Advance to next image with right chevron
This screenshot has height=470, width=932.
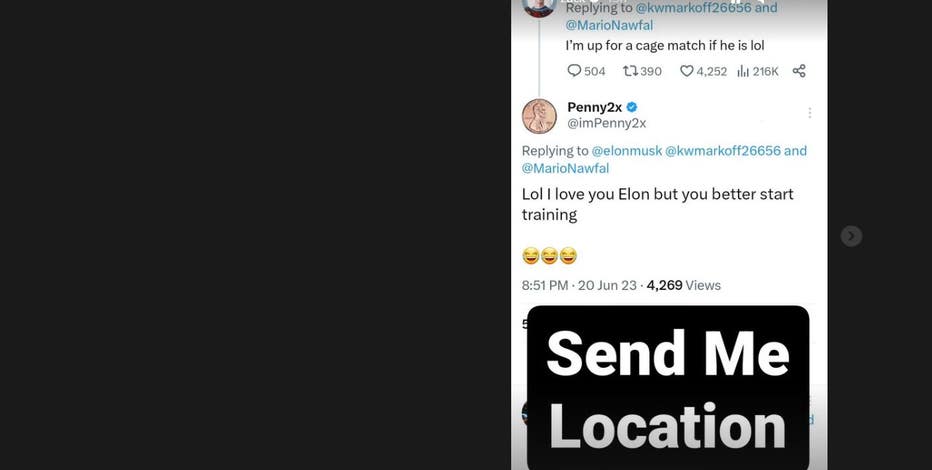[851, 236]
